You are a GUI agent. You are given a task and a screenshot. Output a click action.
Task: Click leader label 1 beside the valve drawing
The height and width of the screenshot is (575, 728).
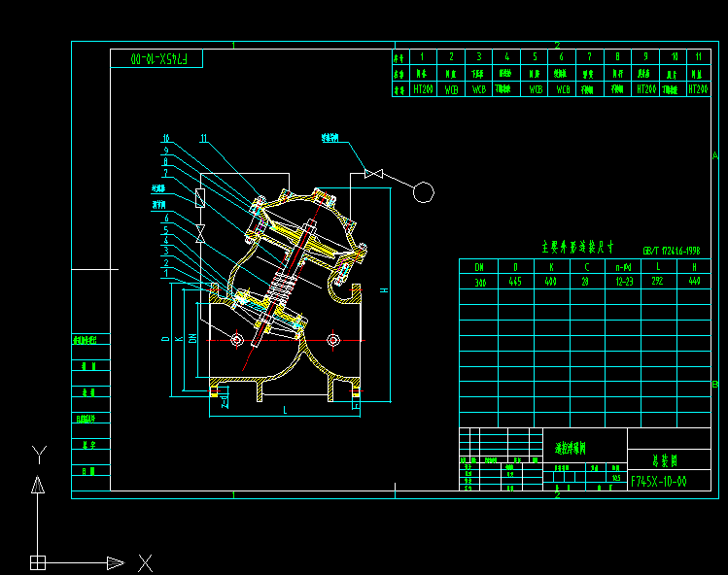166,273
